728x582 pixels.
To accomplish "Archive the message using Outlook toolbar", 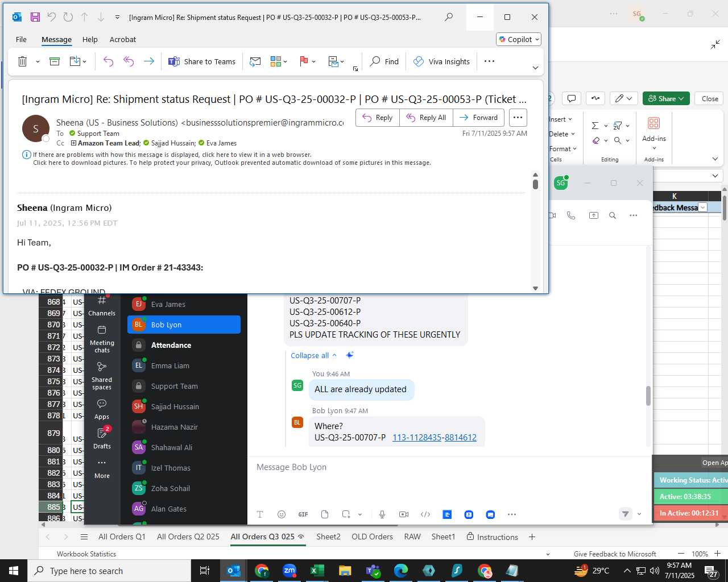I will (55, 61).
